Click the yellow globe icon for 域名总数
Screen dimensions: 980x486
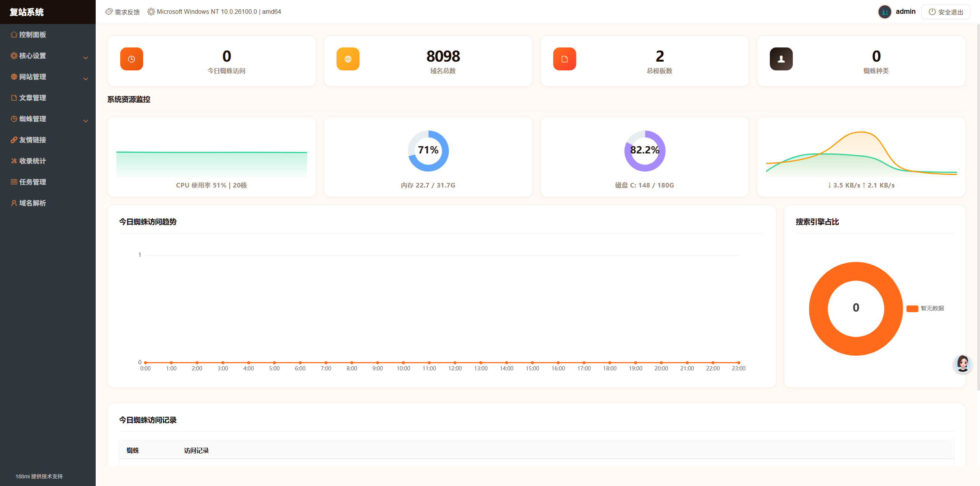tap(348, 59)
